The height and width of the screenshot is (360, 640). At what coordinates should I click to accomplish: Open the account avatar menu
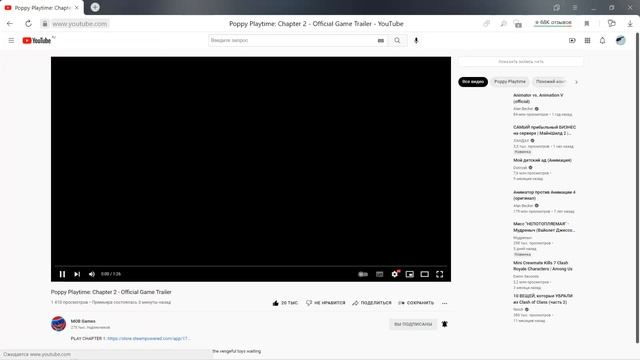point(620,40)
